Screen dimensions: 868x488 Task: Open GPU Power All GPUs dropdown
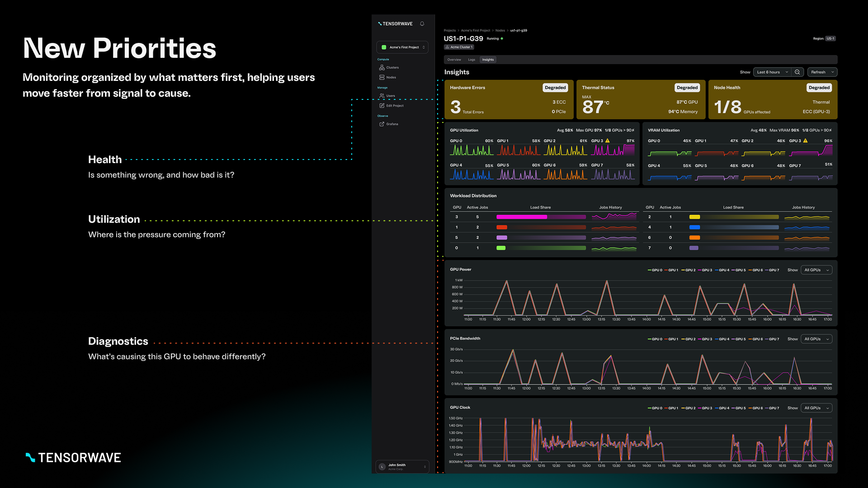[816, 270]
